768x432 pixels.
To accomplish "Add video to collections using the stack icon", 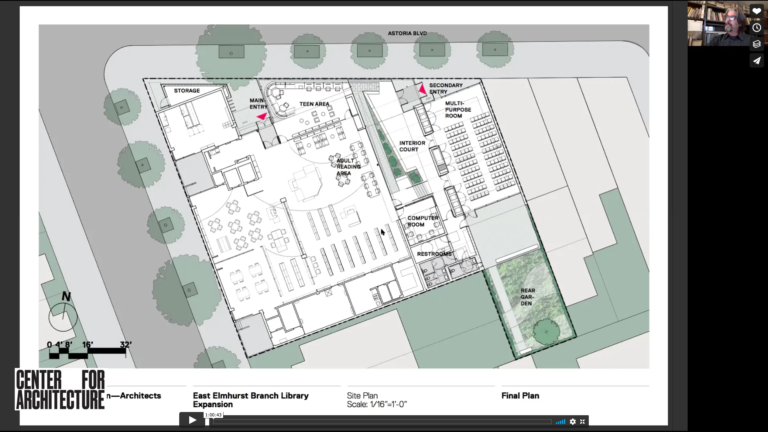I will pyautogui.click(x=756, y=44).
